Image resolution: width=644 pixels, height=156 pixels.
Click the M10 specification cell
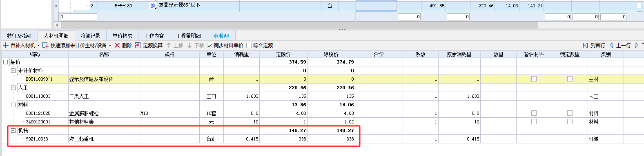click(x=170, y=113)
